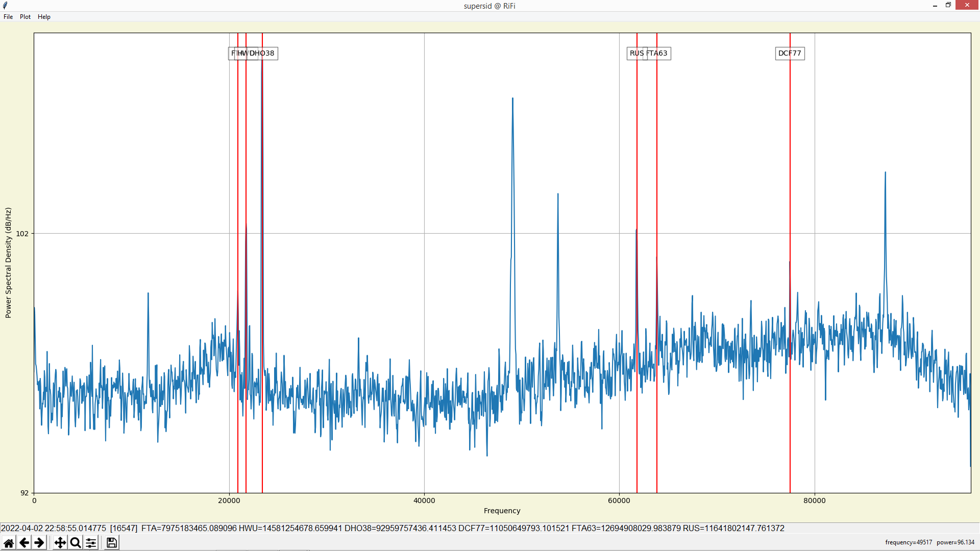Click the FTA63 station label
This screenshot has height=551, width=980.
[657, 53]
